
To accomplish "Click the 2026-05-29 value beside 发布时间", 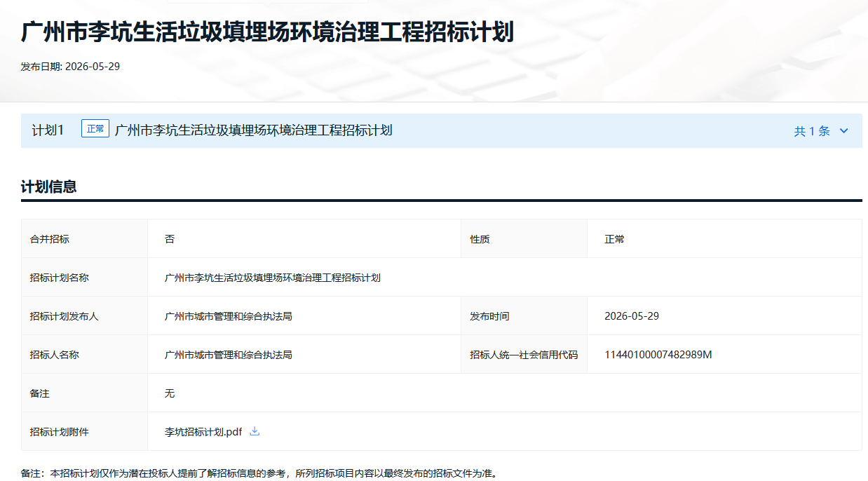I will [x=632, y=316].
